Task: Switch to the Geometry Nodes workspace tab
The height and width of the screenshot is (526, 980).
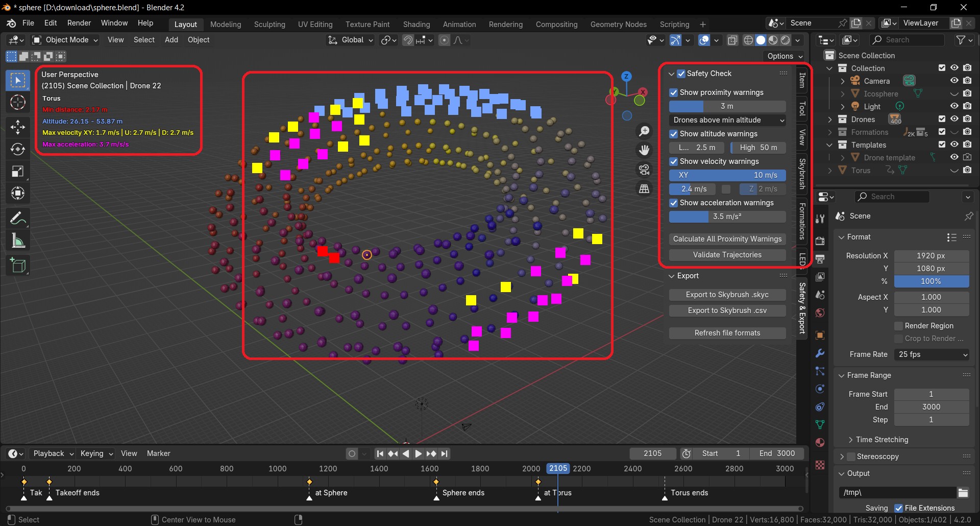Action: (618, 24)
